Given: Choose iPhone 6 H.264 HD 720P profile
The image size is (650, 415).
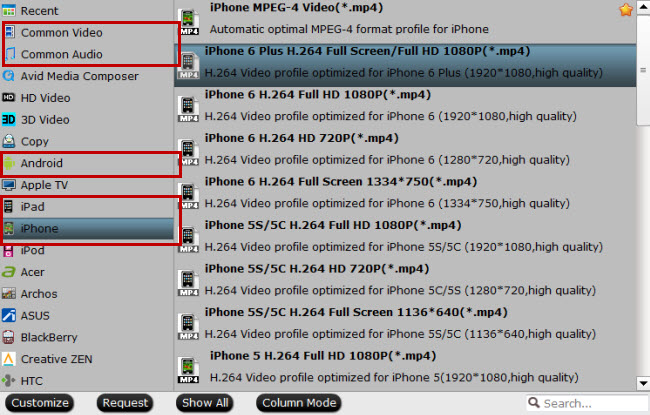Looking at the screenshot, I should click(x=405, y=149).
